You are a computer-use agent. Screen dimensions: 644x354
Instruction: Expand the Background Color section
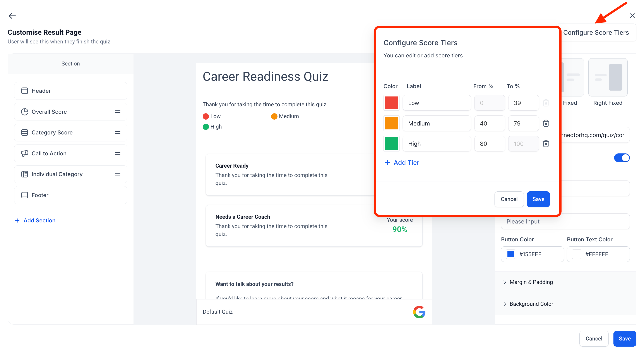(531, 304)
